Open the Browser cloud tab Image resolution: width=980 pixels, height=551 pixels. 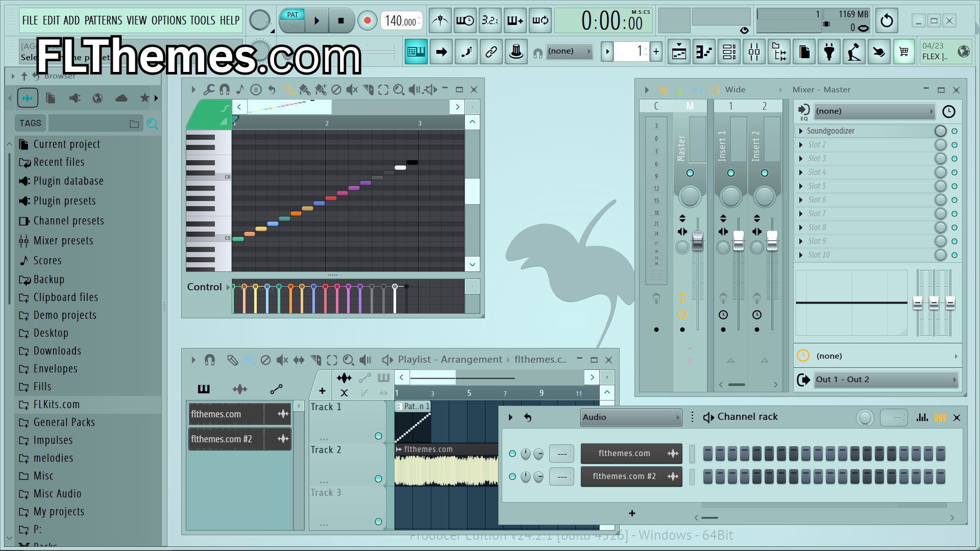tap(121, 98)
